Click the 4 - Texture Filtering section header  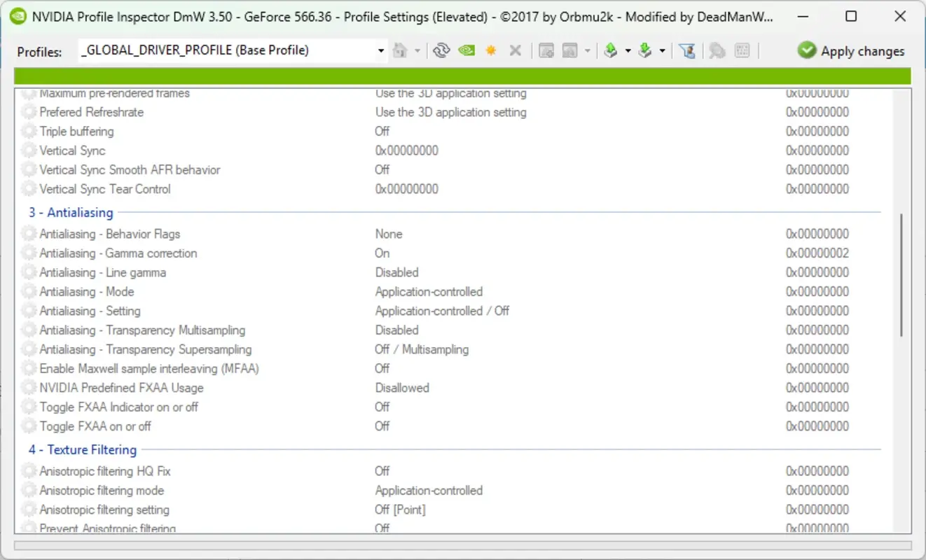[82, 449]
